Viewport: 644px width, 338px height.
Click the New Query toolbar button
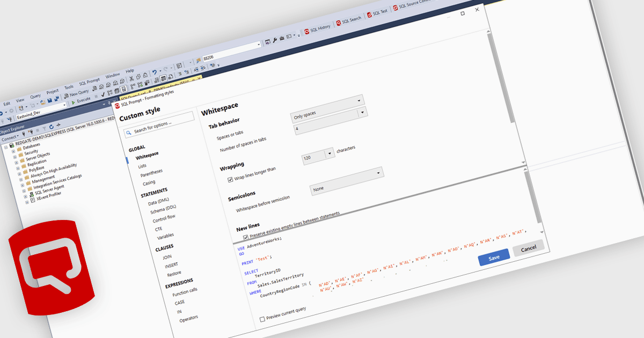[x=76, y=94]
